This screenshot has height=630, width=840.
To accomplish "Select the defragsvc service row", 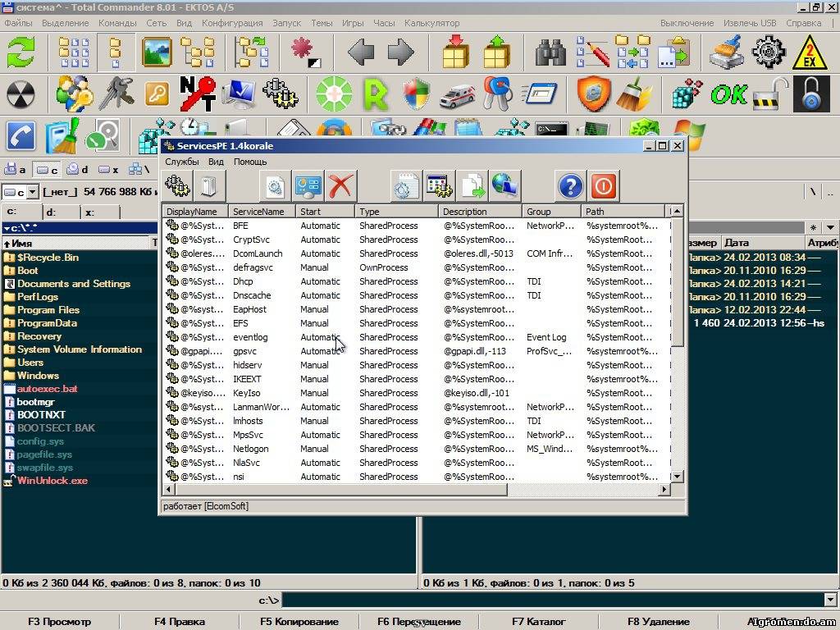I will (x=417, y=267).
